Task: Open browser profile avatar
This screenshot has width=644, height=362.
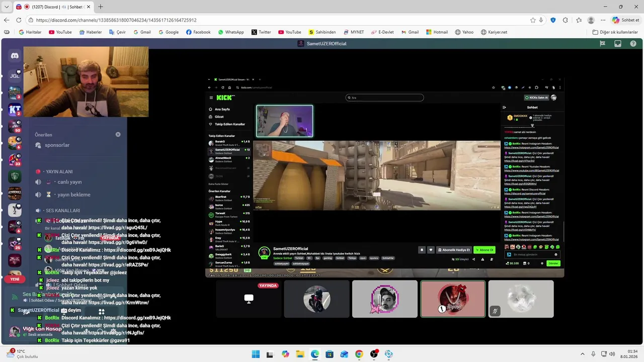Action: (591, 20)
